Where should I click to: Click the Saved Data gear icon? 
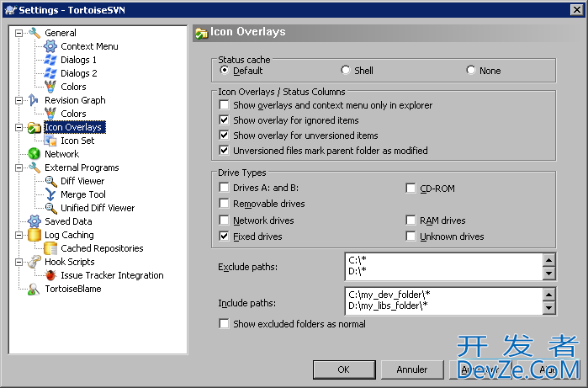(x=34, y=221)
